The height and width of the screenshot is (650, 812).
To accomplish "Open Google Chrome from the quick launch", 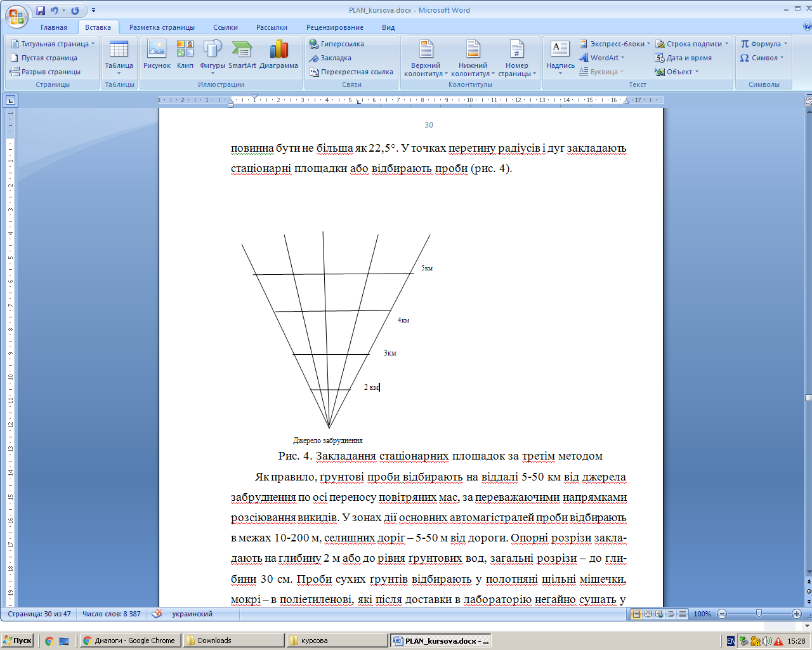I will coord(49,641).
